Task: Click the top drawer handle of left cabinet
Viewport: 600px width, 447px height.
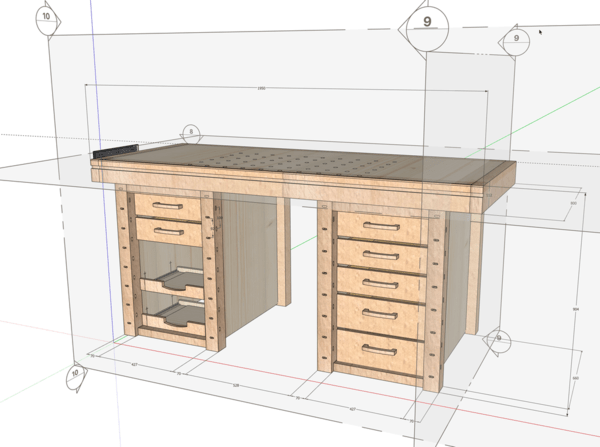Action: pyautogui.click(x=166, y=205)
